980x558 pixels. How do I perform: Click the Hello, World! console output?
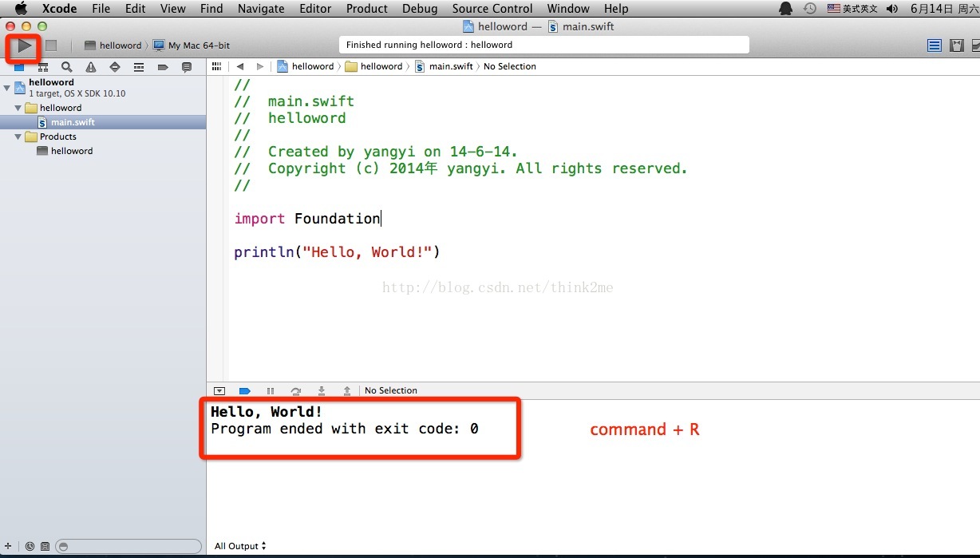coord(267,412)
